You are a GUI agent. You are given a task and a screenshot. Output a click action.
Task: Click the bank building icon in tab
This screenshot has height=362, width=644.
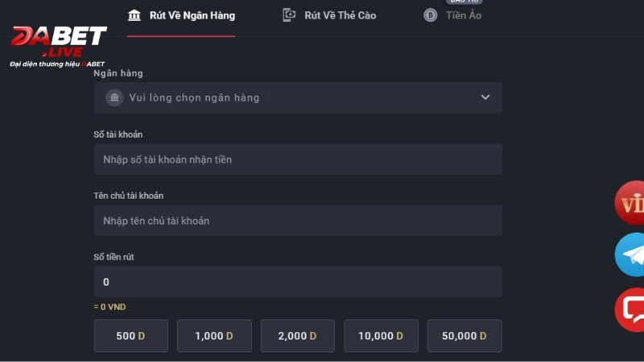134,15
